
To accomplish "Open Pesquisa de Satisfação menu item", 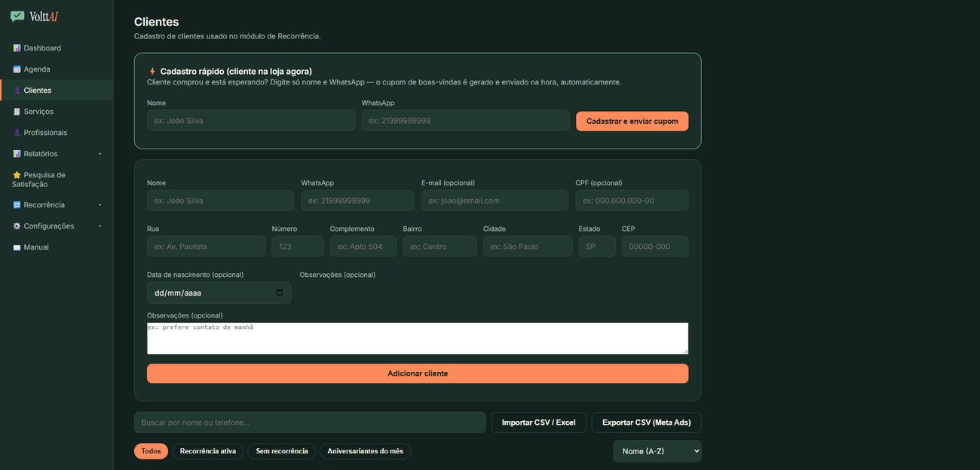I will coord(57,180).
